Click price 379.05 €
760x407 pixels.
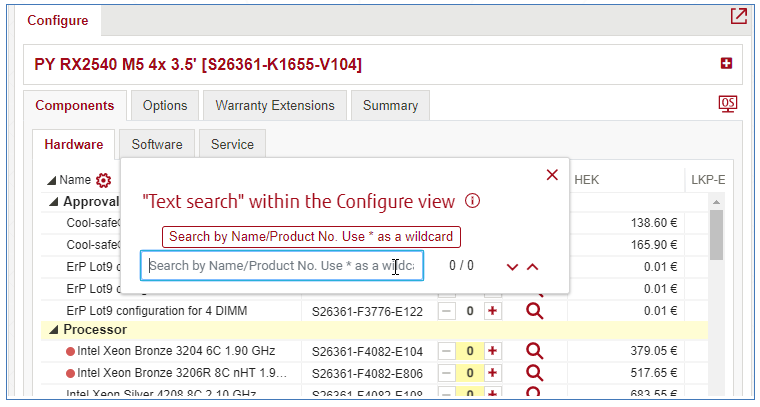[x=653, y=350]
